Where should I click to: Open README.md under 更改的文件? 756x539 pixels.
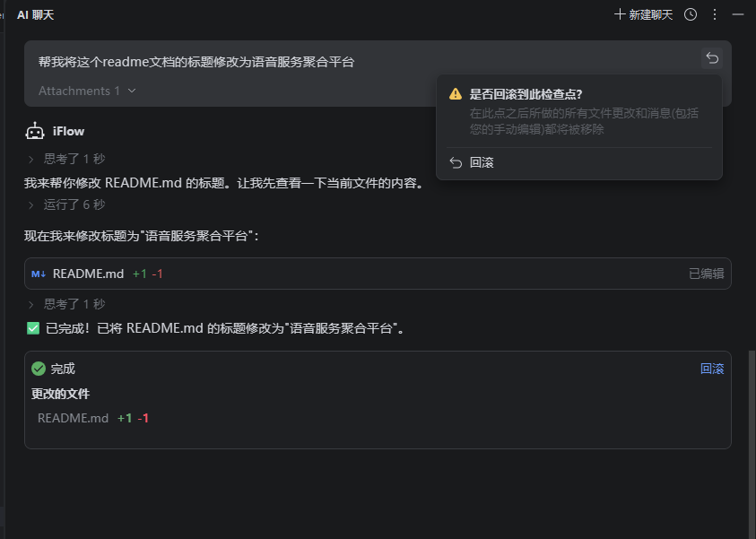click(x=73, y=418)
